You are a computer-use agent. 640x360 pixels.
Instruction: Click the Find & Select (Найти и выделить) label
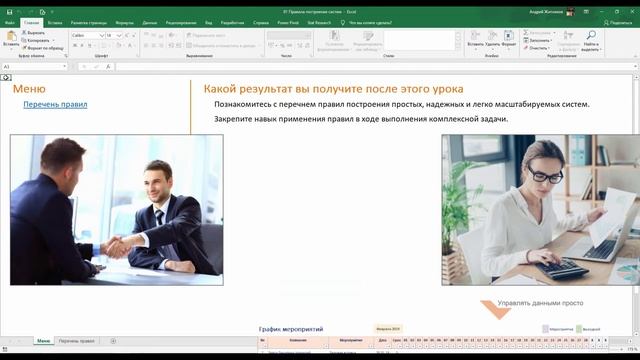(591, 47)
